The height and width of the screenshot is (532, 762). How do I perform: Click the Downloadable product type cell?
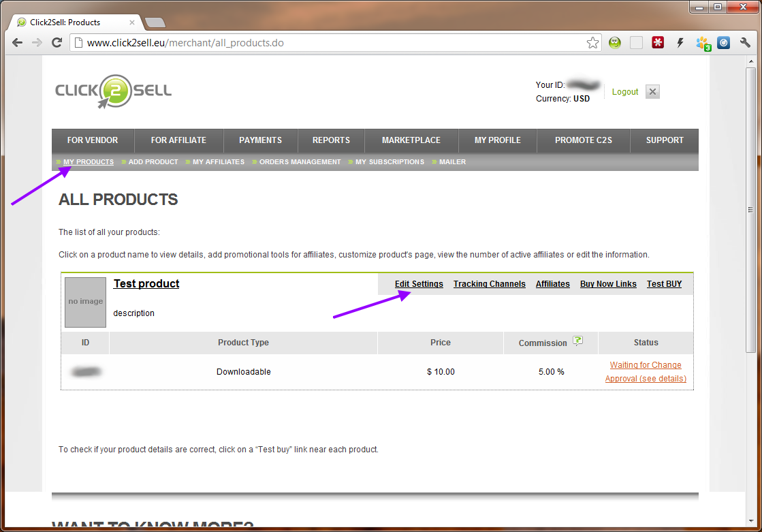[x=244, y=371]
